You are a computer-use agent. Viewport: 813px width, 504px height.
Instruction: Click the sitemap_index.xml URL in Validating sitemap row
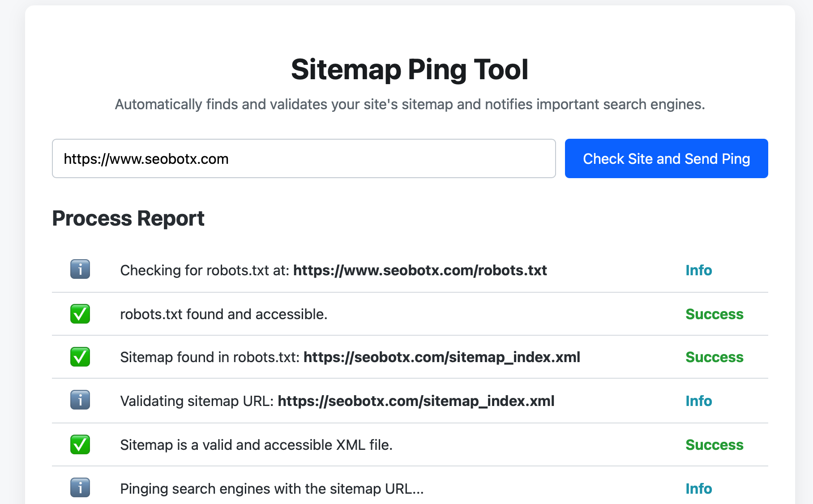click(x=416, y=401)
